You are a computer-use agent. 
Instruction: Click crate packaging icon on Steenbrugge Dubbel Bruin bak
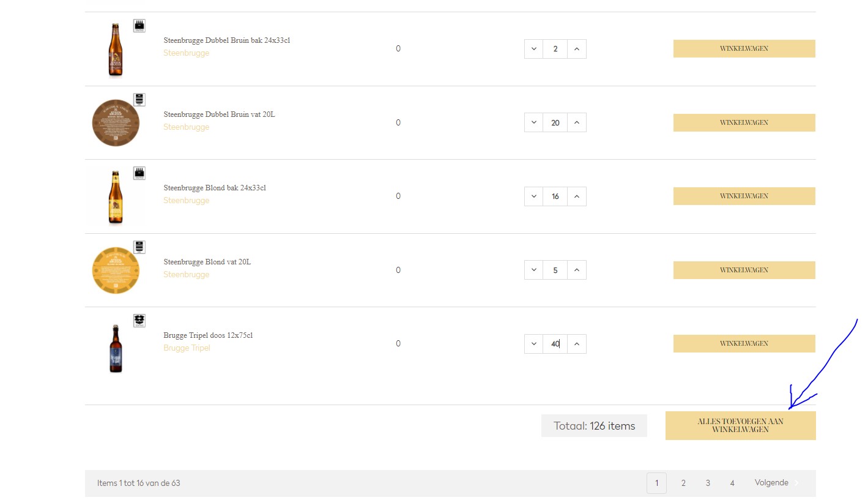(x=139, y=26)
